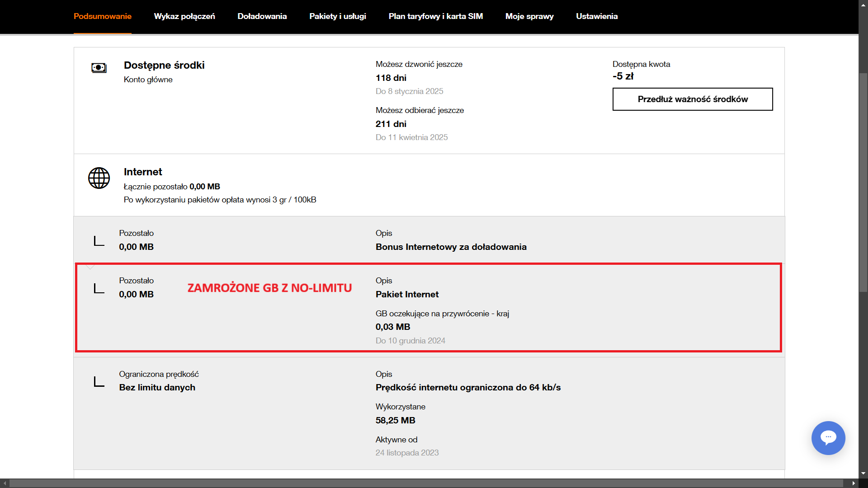This screenshot has height=488, width=868.
Task: Open the Moje sprawy tab
Action: [529, 16]
